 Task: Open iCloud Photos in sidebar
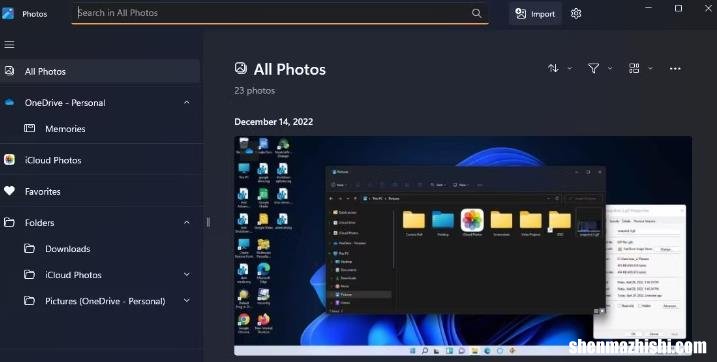click(x=100, y=160)
